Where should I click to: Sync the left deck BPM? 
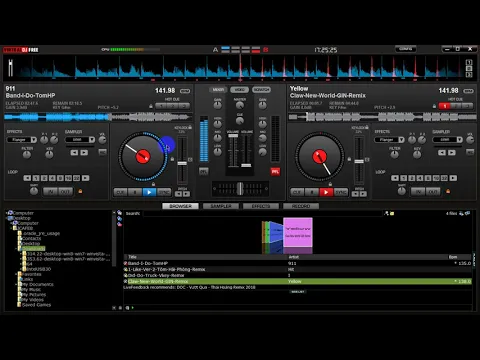[x=164, y=192]
